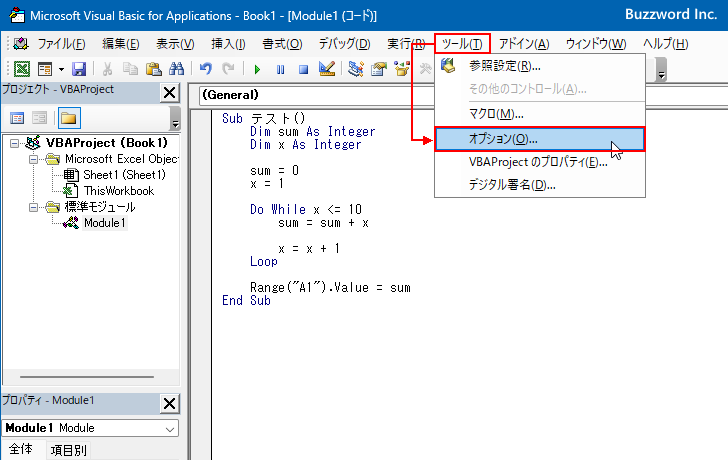Select マクロ(M)... menu entry
The image size is (728, 460).
tap(540, 114)
